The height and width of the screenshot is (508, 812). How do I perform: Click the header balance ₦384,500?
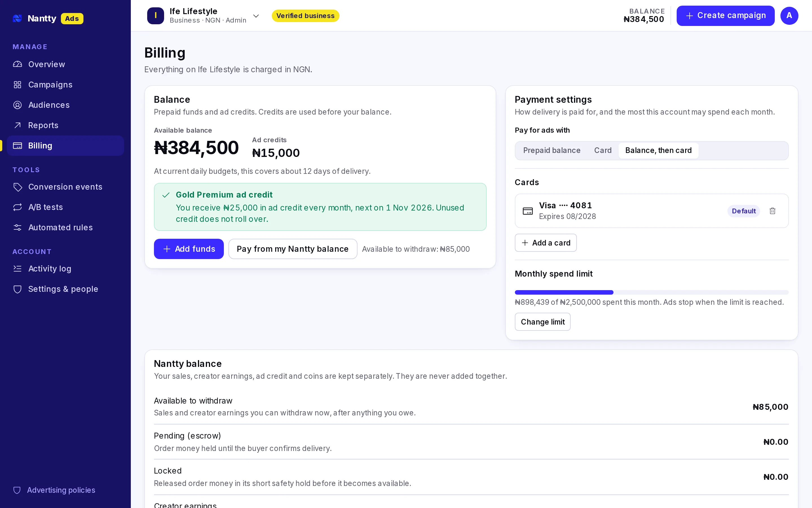point(644,19)
